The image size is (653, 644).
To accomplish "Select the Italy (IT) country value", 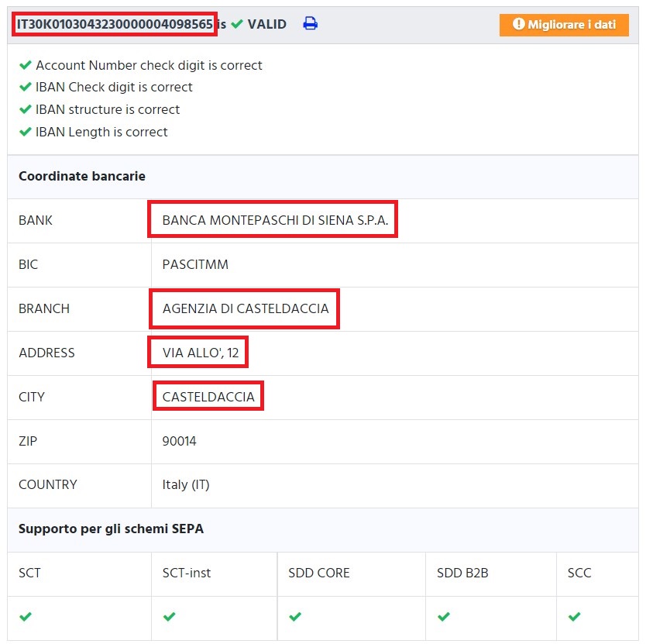I will (x=186, y=485).
